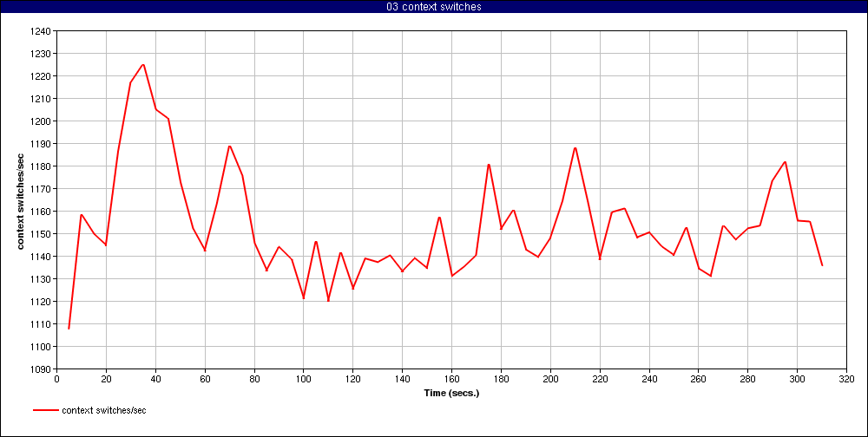Select y-axis tick label 1120
Screen dimensions: 868x437
[42, 302]
